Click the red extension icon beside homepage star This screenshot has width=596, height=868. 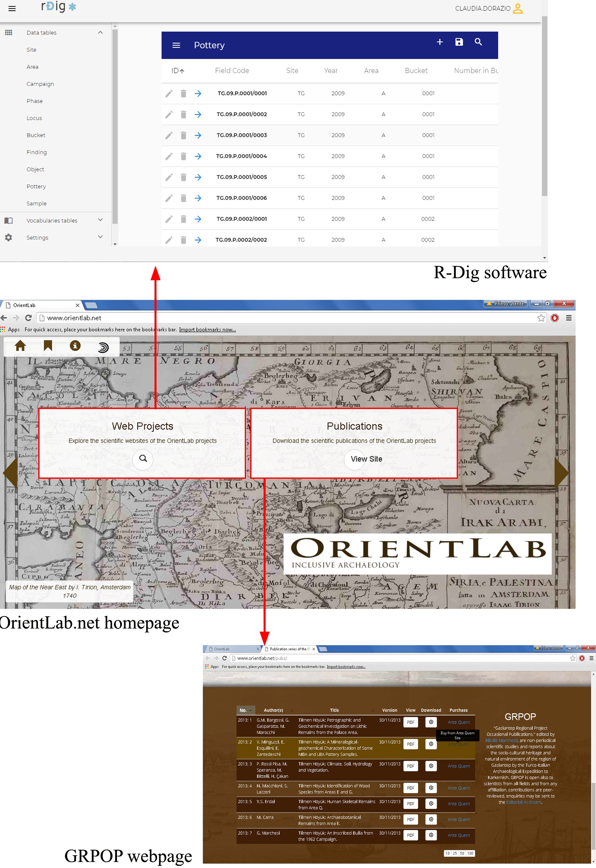555,318
